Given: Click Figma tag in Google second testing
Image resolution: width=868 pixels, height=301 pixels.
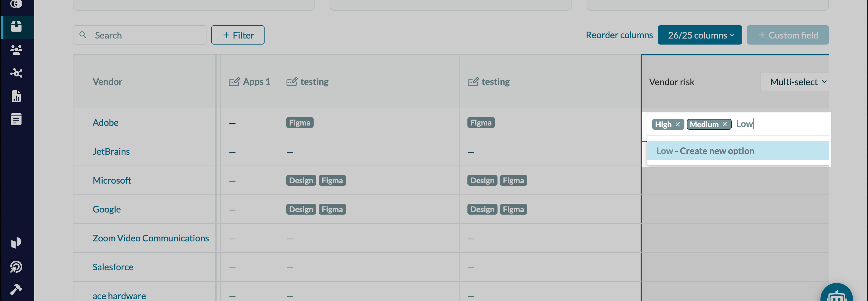Looking at the screenshot, I should pos(513,209).
